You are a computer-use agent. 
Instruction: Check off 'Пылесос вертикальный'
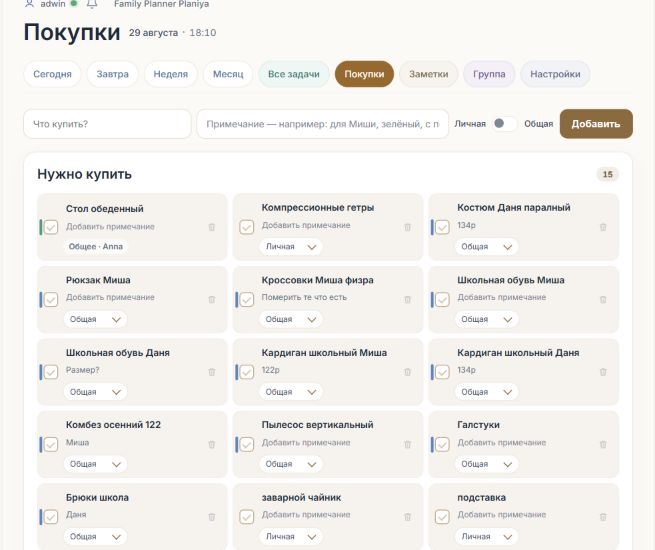(x=246, y=444)
